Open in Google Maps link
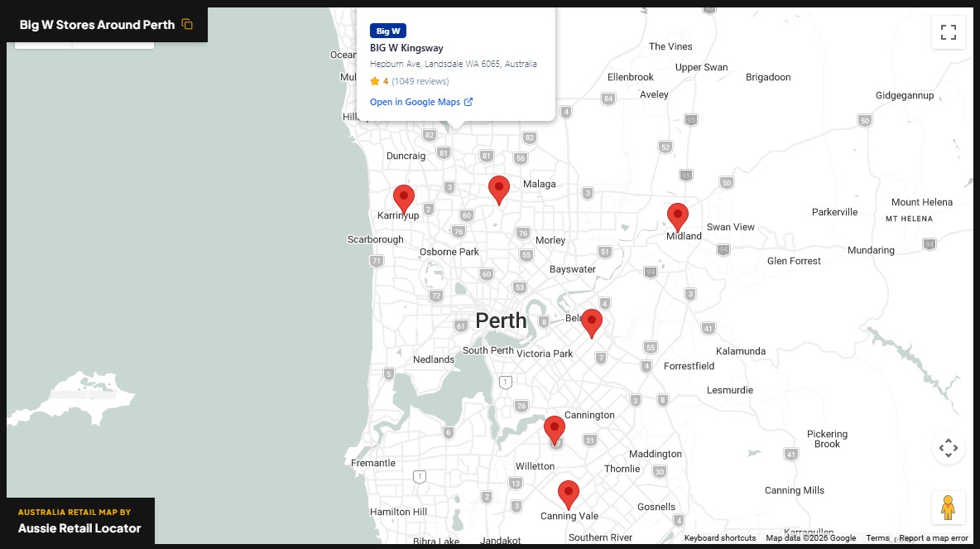The image size is (980, 549). [x=421, y=102]
